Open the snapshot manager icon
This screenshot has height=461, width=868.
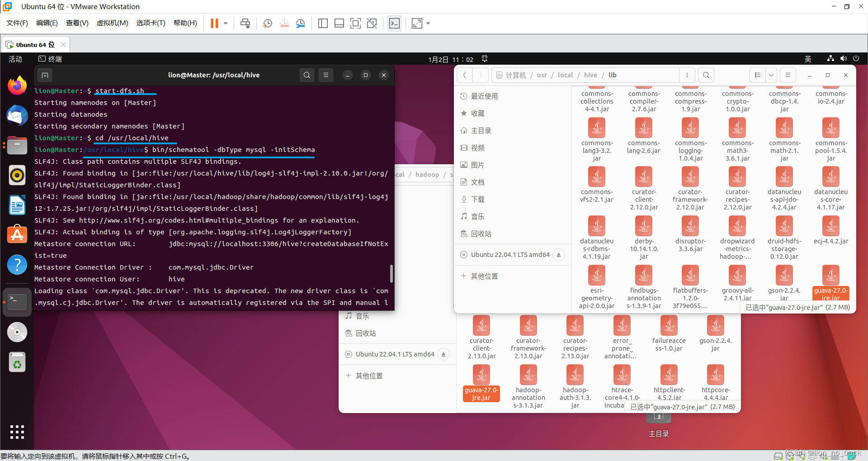301,23
